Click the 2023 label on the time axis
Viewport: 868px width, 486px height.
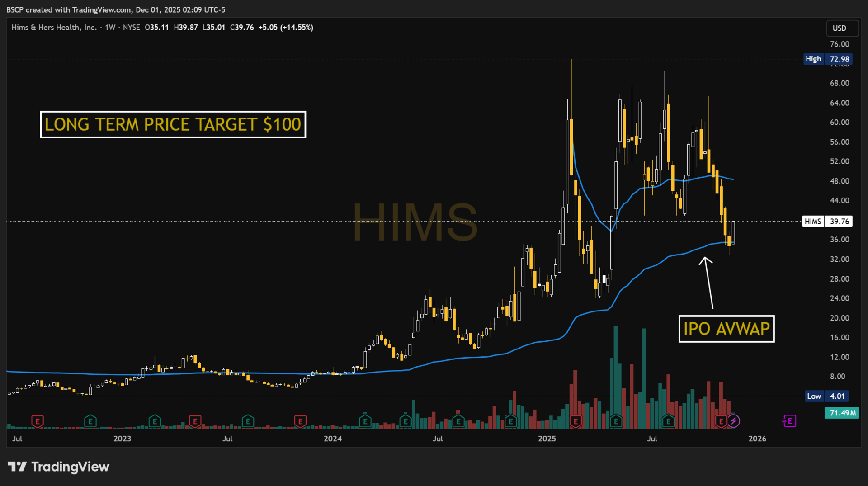click(x=123, y=439)
